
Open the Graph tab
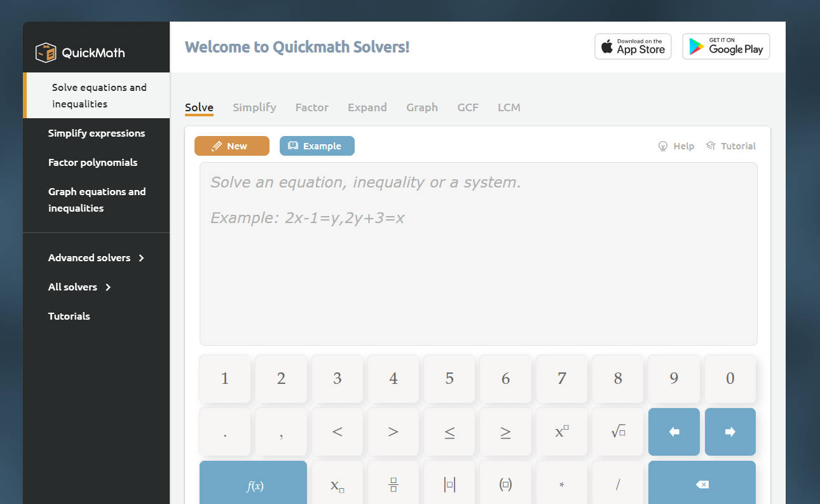click(x=422, y=107)
